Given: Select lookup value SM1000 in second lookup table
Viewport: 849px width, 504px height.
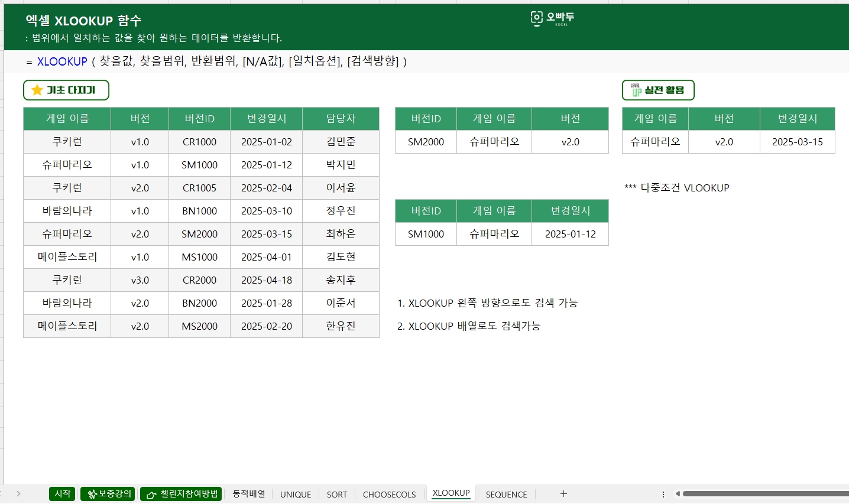Looking at the screenshot, I should pyautogui.click(x=426, y=234).
